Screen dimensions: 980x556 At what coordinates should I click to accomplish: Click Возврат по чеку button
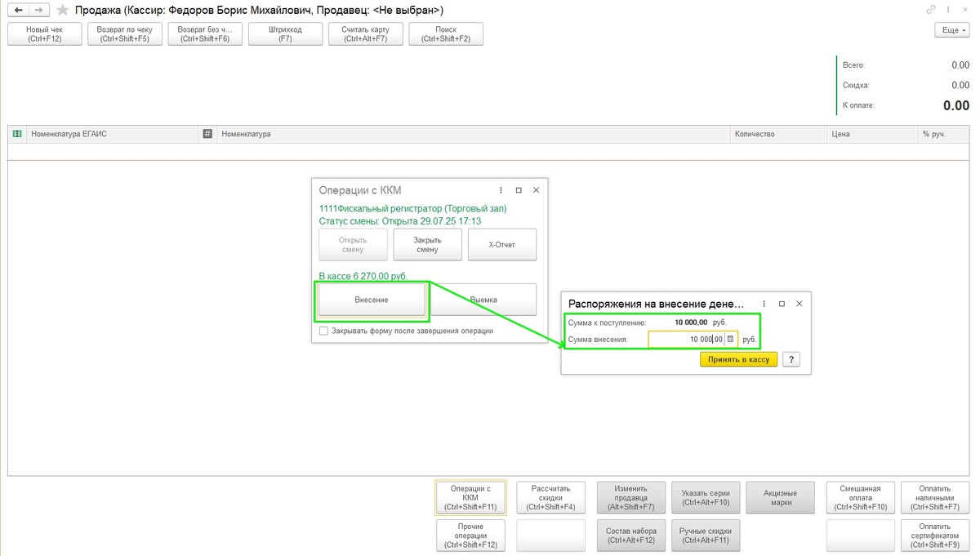pos(124,33)
